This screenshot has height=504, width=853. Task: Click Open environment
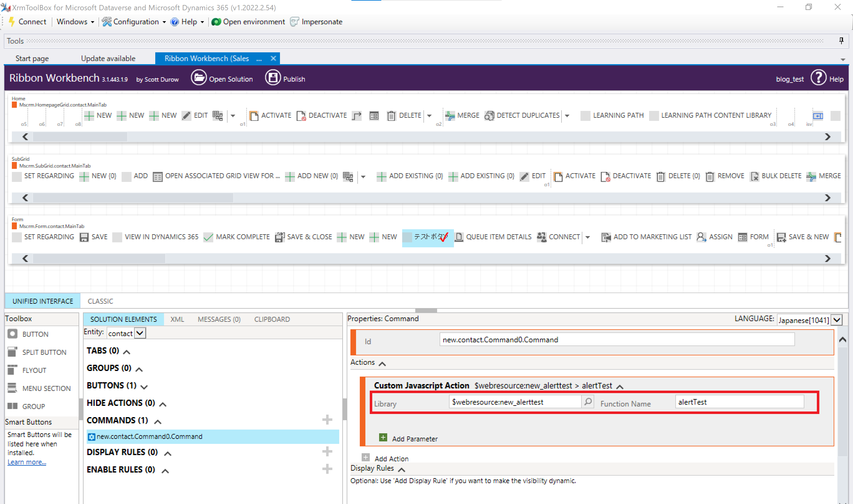tap(248, 22)
